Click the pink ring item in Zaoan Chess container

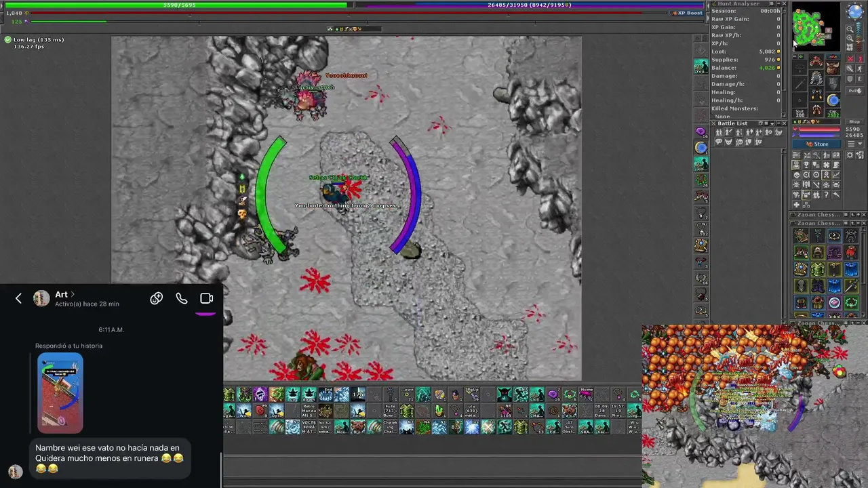835,303
